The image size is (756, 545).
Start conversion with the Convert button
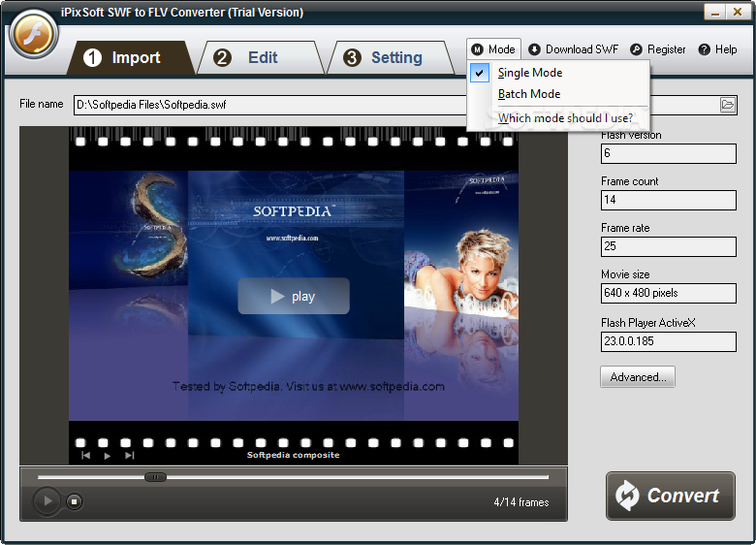670,496
